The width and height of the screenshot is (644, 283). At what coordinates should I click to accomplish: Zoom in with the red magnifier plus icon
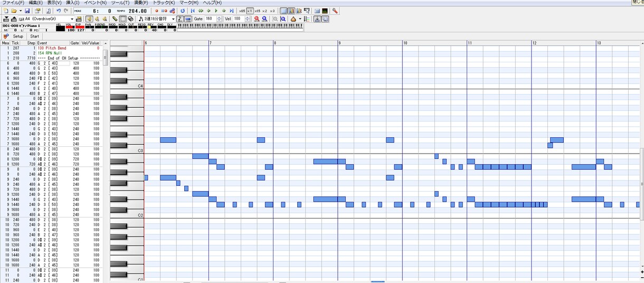256,18
